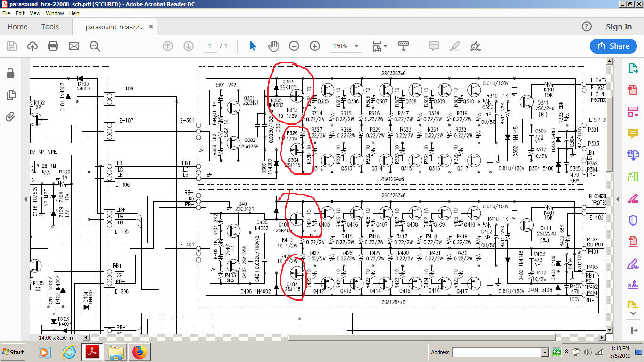Zoom in with plus icon
Image resolution: width=644 pixels, height=362 pixels.
(x=315, y=46)
